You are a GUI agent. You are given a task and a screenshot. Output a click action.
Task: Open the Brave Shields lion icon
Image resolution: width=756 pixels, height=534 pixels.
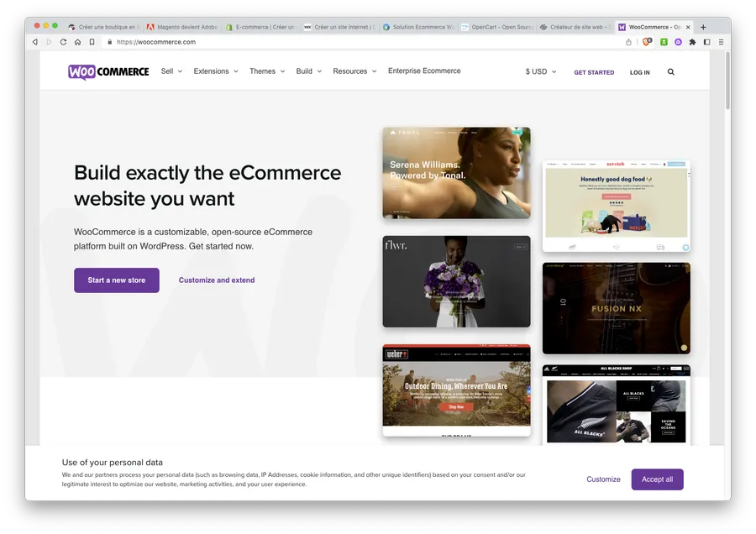647,41
